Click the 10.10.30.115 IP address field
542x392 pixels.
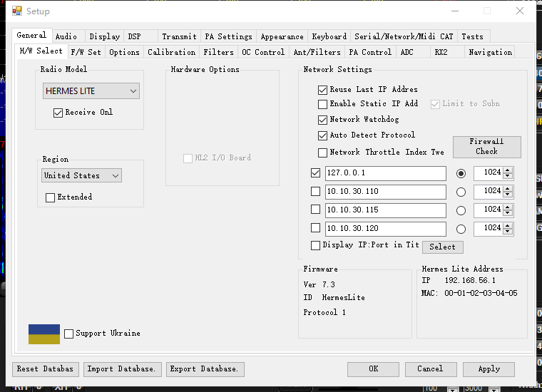pos(385,210)
